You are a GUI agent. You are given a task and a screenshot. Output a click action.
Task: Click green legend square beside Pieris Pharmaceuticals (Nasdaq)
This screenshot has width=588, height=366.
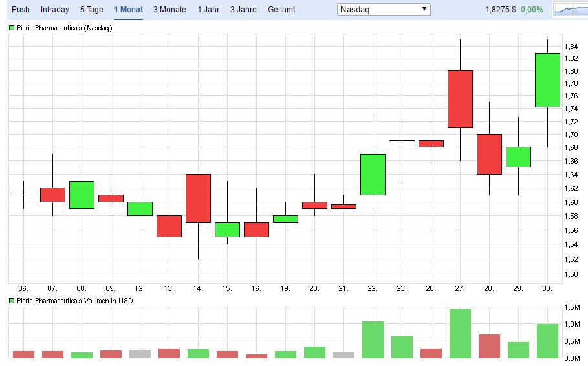pyautogui.click(x=12, y=28)
